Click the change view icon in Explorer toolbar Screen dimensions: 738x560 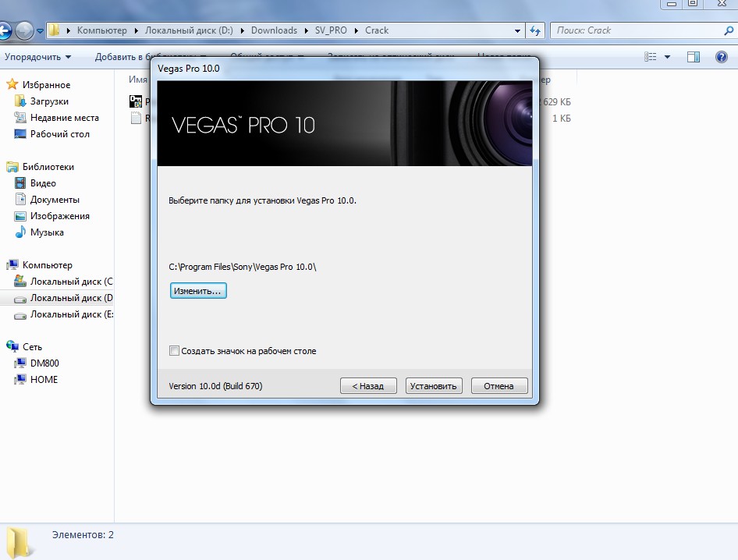tap(650, 57)
